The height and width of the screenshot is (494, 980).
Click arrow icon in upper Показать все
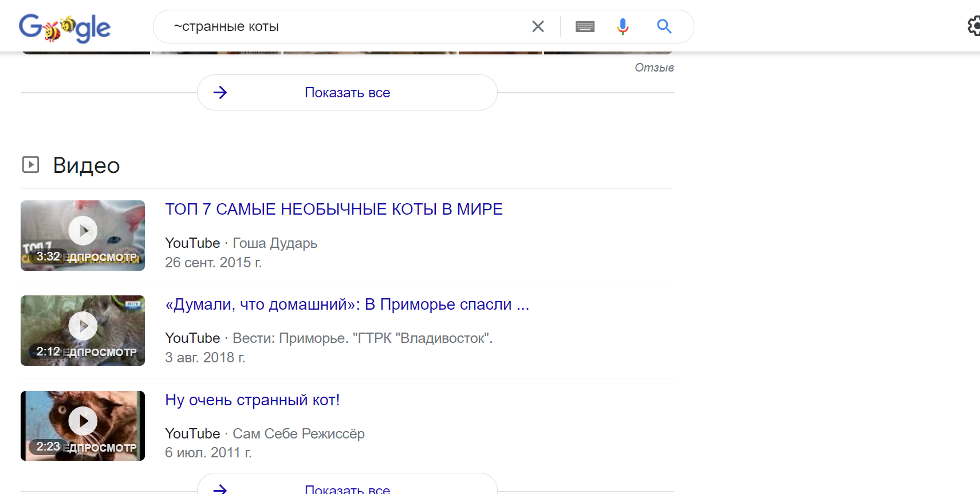(x=220, y=93)
